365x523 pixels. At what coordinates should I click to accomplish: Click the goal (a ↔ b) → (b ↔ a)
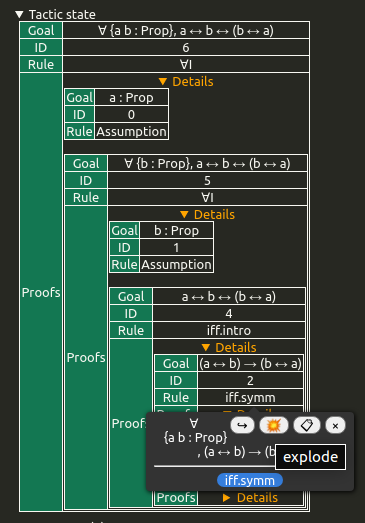click(250, 364)
